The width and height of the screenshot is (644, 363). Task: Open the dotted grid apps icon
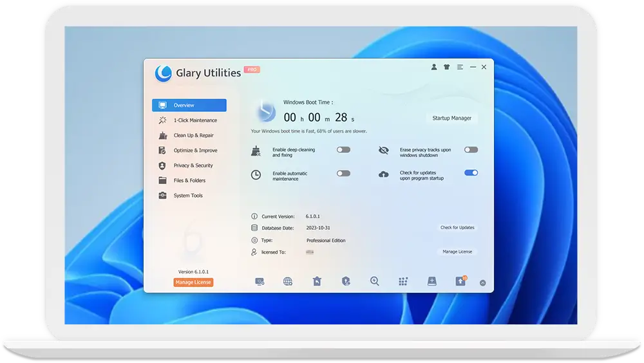tap(403, 281)
